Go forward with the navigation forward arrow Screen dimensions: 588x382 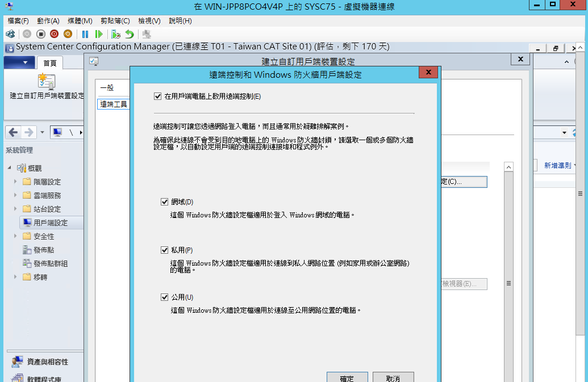(28, 132)
